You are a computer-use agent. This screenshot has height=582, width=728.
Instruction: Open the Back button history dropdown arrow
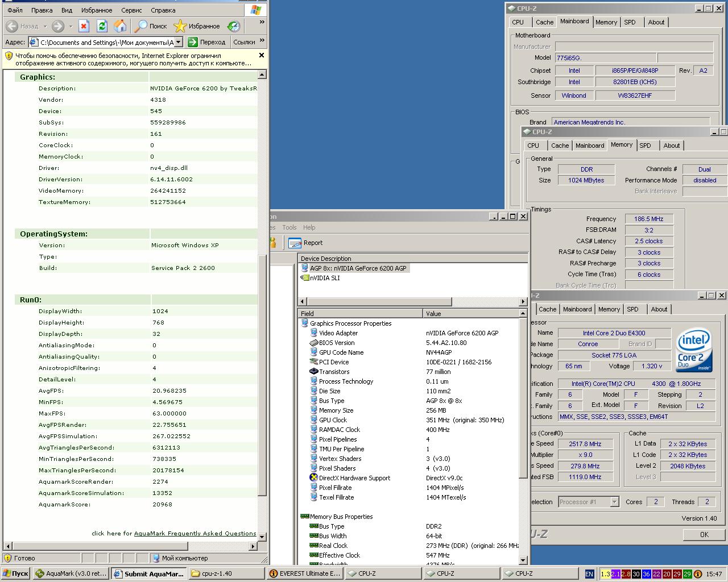click(45, 26)
